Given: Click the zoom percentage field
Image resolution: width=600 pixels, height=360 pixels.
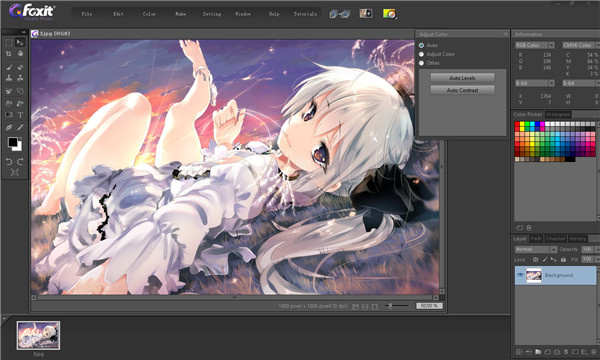Looking at the screenshot, I should [x=429, y=306].
